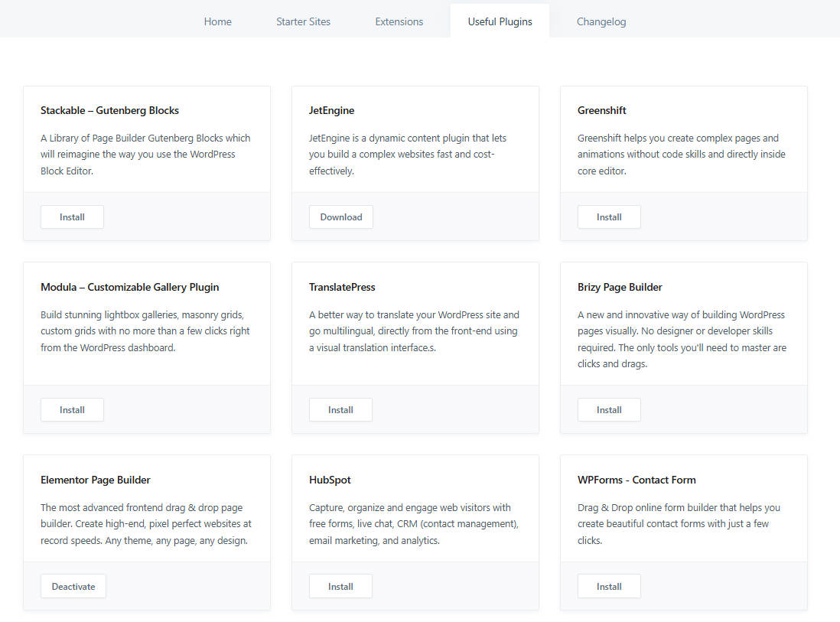Screen dimensions: 840x622
Task: Install WPForms Contact Form plugin
Action: coord(609,587)
